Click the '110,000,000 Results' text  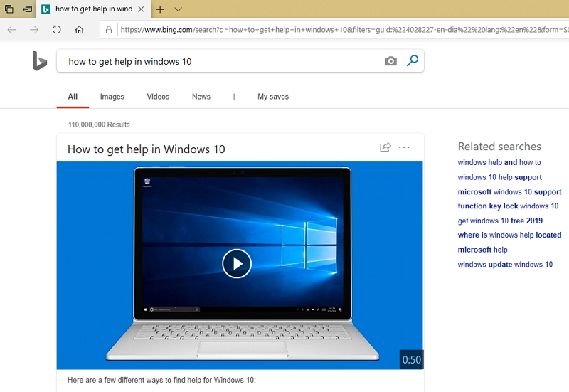pos(99,125)
